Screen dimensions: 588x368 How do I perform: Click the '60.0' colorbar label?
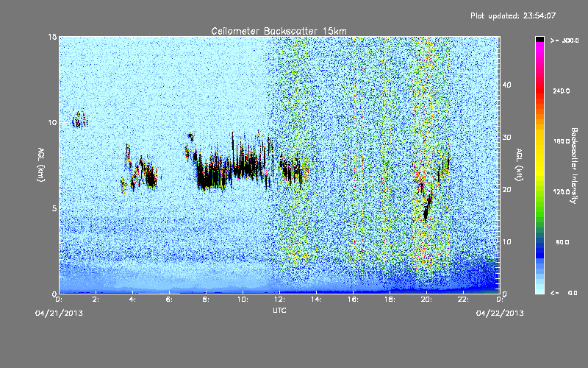tap(562, 242)
